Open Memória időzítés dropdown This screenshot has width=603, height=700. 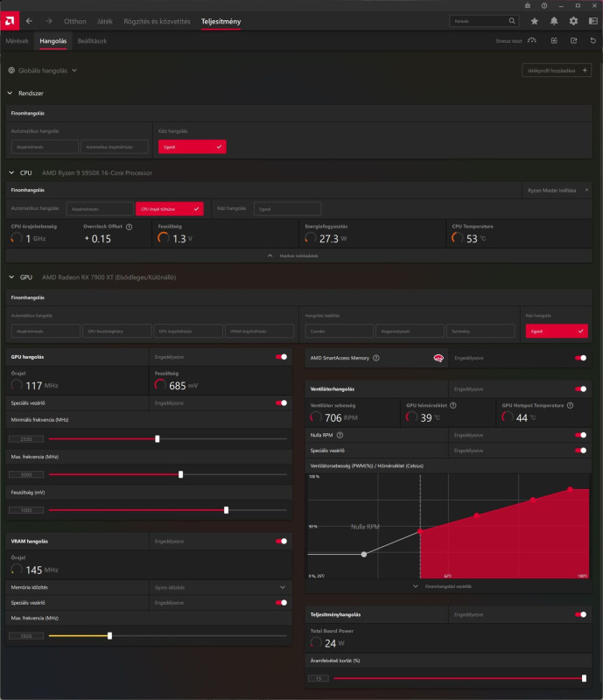click(x=221, y=587)
